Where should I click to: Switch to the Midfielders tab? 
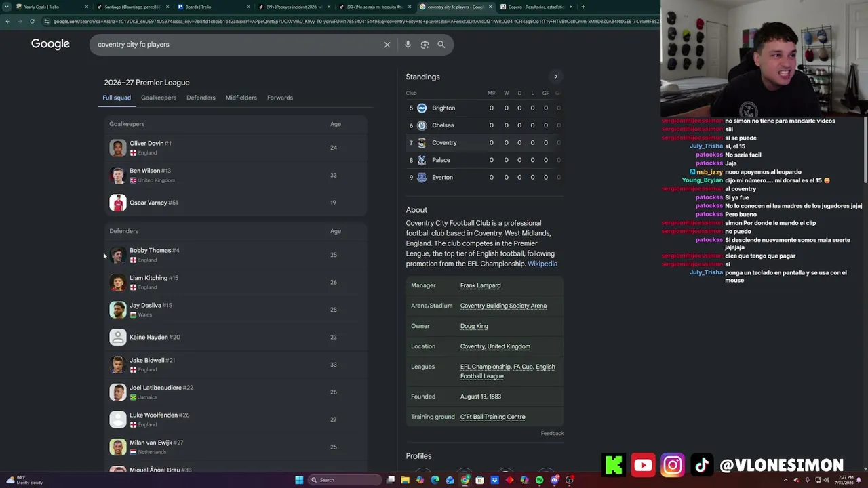(241, 98)
